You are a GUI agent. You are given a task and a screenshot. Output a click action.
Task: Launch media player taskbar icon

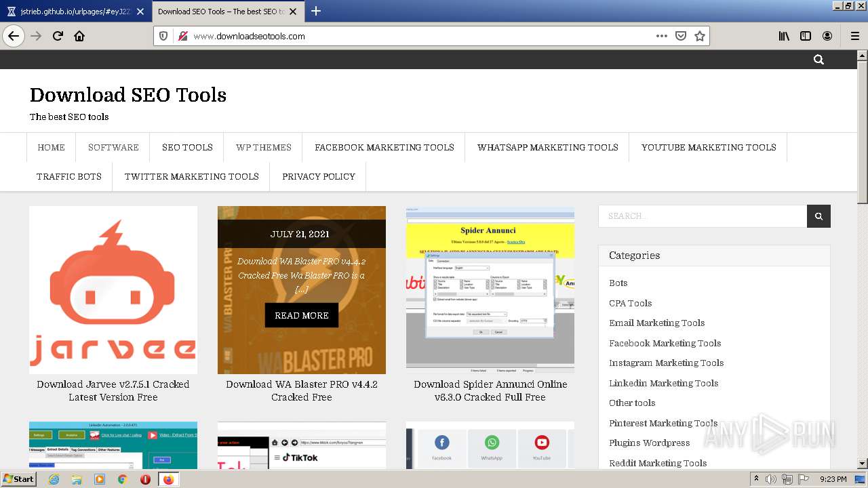pos(100,479)
